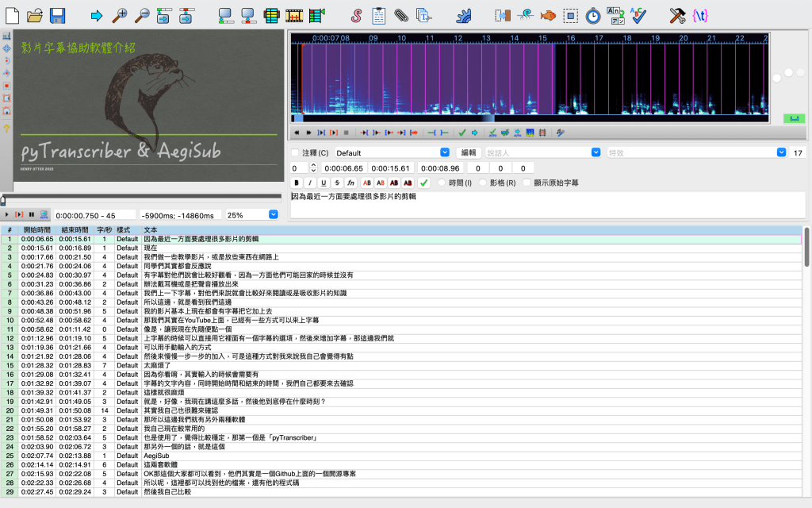Click the 文本 column header

pos(151,230)
